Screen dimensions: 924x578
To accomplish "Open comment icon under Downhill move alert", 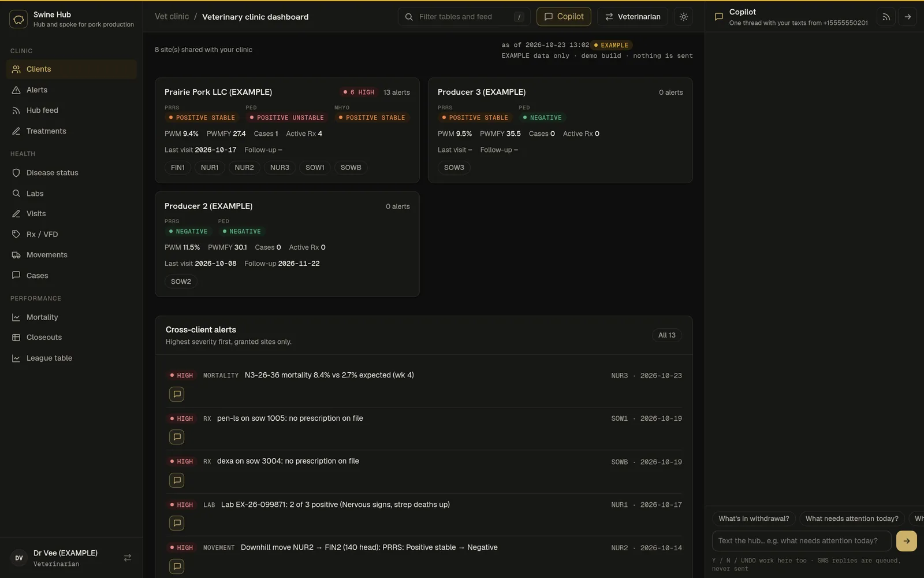I will pos(177,566).
